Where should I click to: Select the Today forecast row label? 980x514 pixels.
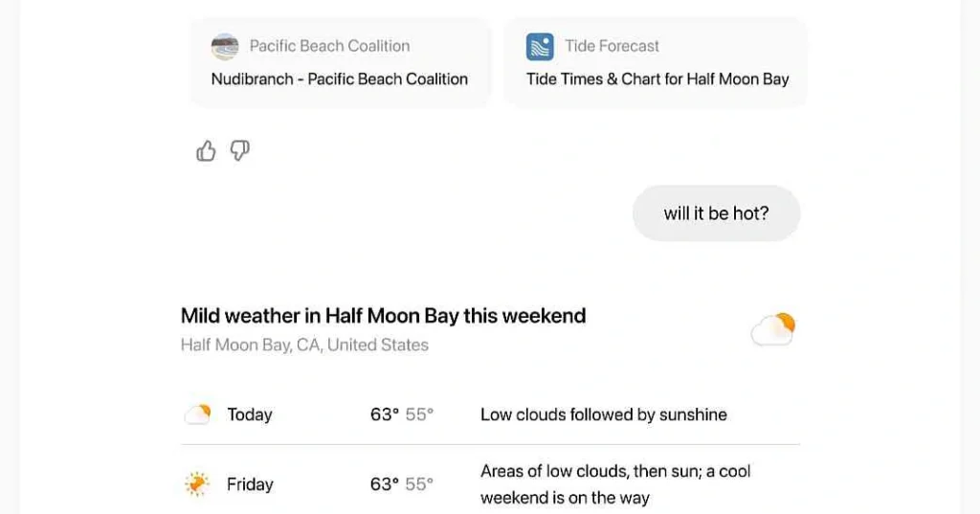tap(250, 414)
